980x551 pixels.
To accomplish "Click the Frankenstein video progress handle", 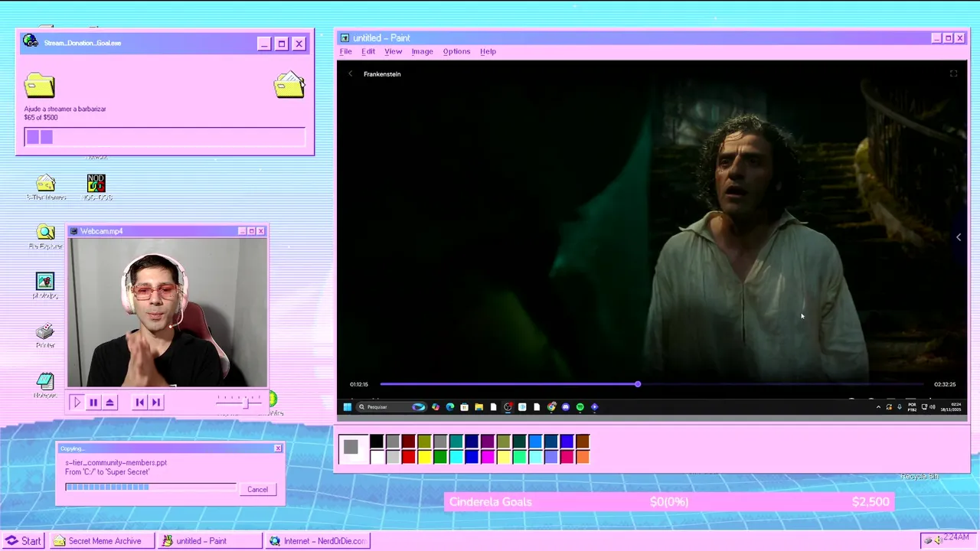I will point(637,384).
